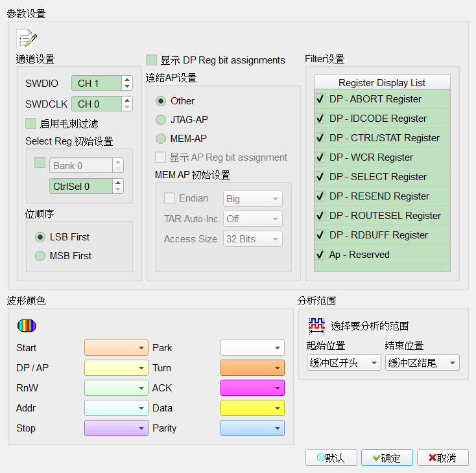Uncheck DP - WCR Register
The width and height of the screenshot is (476, 473).
(320, 157)
